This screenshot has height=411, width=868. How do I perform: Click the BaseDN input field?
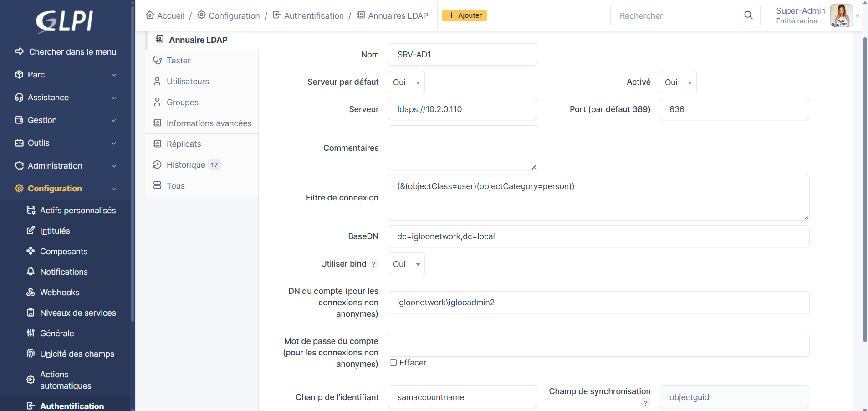[598, 236]
